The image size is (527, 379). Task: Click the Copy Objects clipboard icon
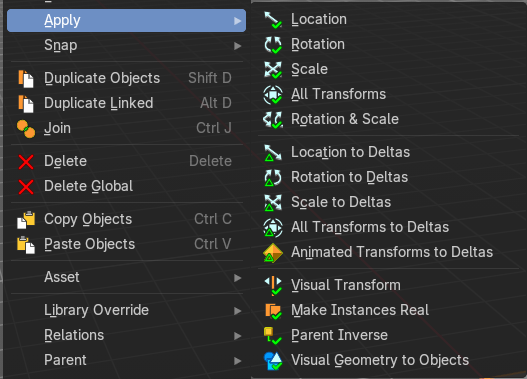pyautogui.click(x=26, y=220)
